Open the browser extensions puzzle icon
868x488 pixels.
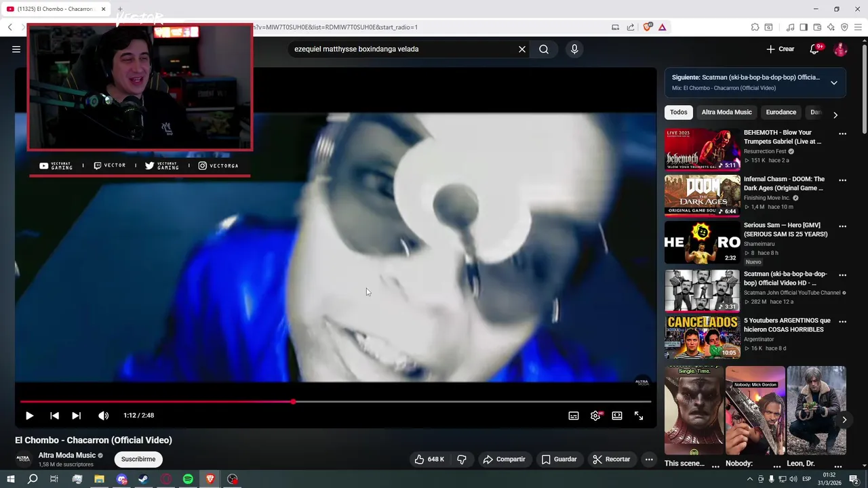[755, 27]
